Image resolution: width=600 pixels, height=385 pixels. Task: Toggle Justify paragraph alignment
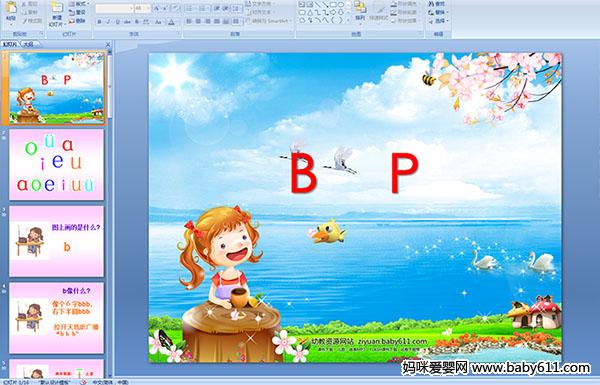coord(217,21)
